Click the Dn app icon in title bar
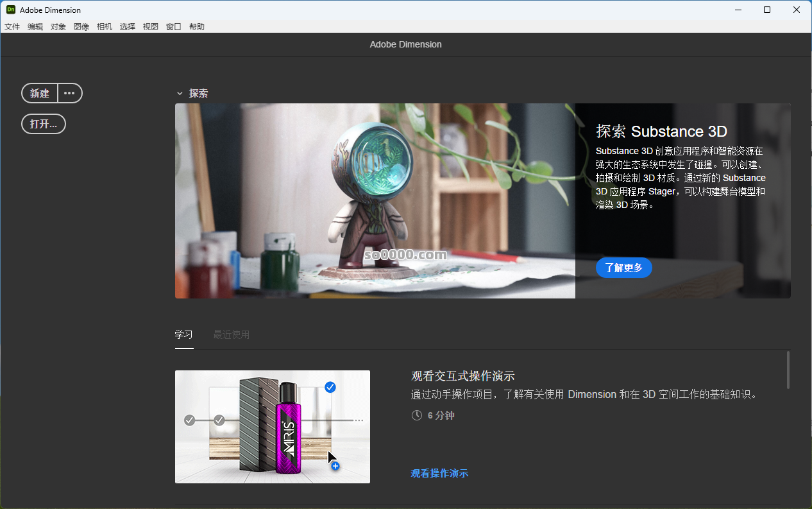 coord(10,10)
